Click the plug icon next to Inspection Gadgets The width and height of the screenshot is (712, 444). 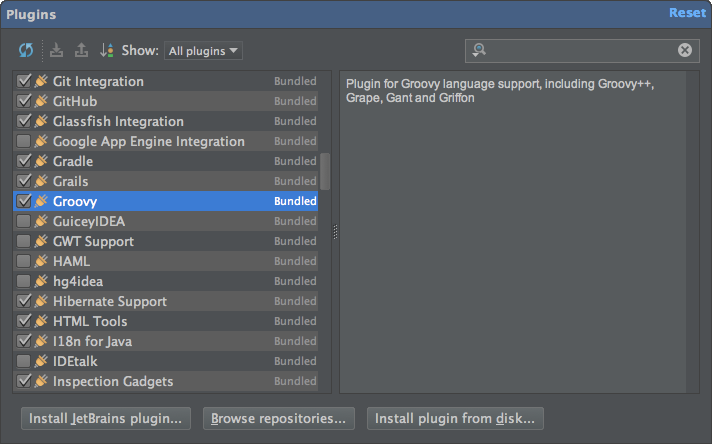(x=41, y=381)
